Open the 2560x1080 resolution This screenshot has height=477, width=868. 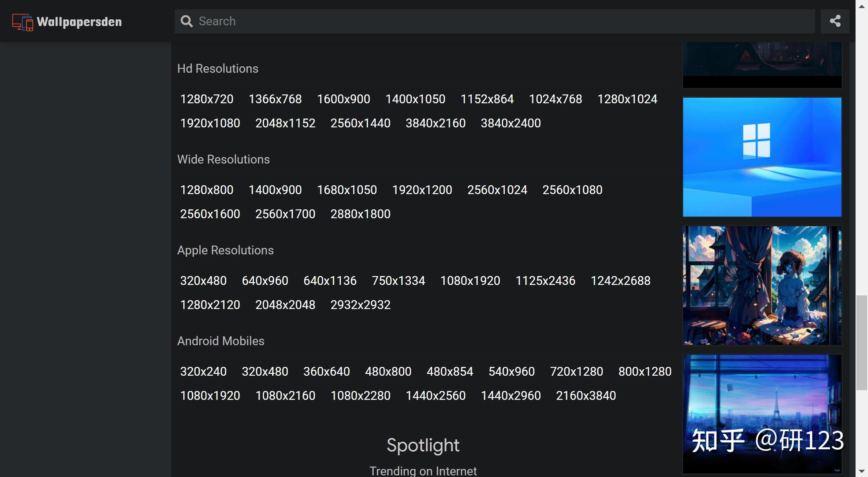click(x=572, y=190)
